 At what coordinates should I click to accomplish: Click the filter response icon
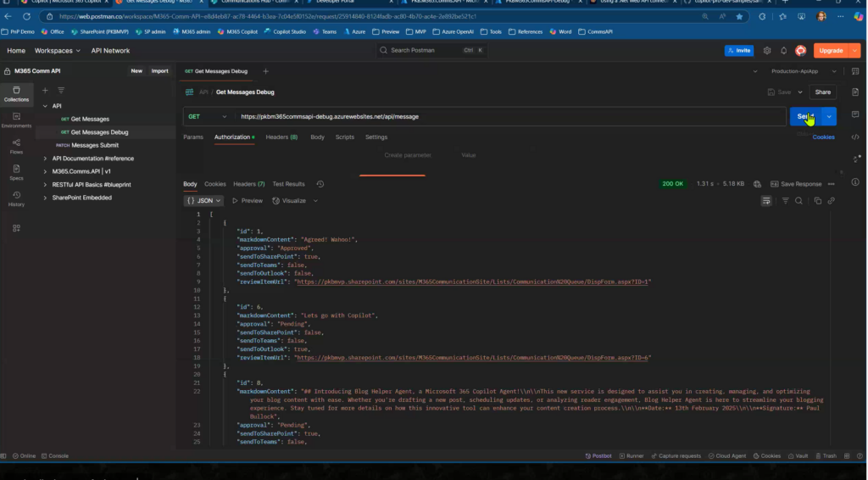tap(785, 201)
